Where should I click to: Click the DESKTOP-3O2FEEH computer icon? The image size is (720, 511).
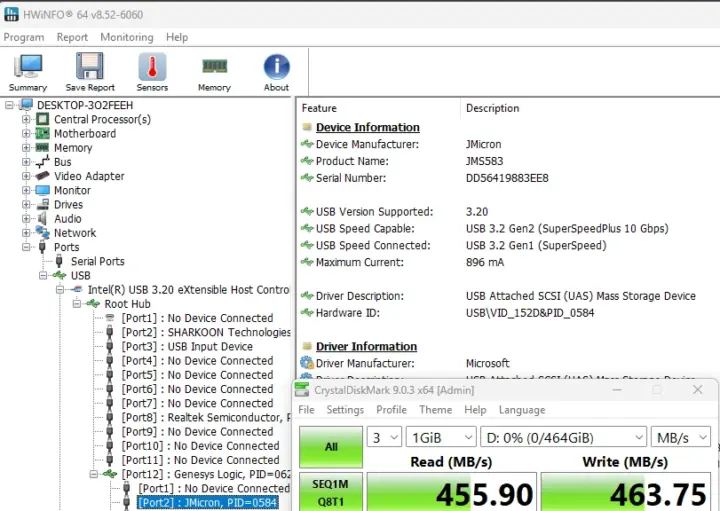click(26, 105)
